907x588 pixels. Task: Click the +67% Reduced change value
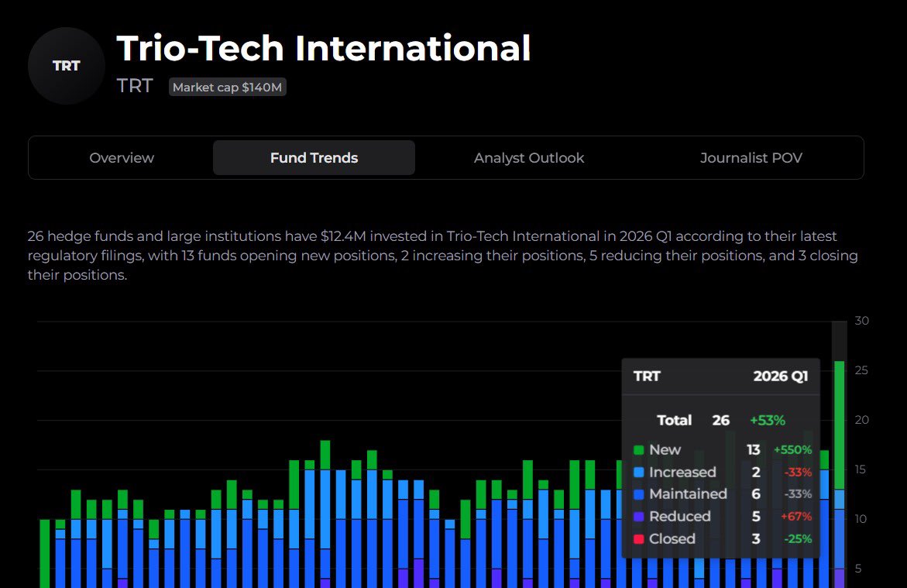point(796,516)
